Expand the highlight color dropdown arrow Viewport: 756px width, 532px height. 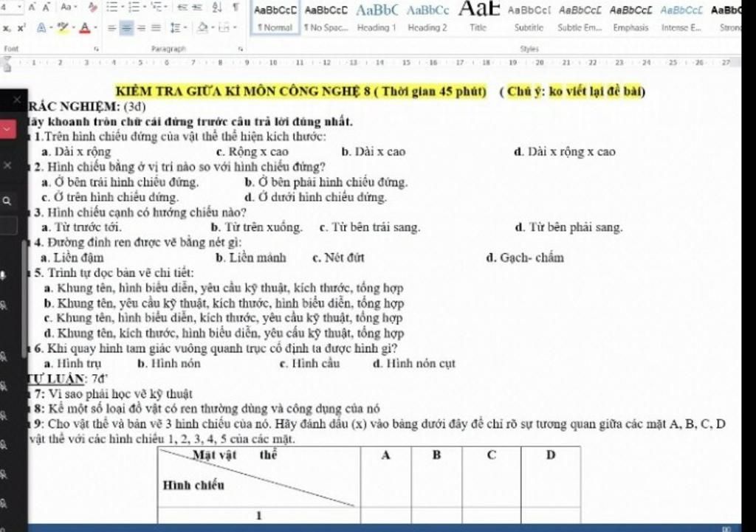click(72, 28)
